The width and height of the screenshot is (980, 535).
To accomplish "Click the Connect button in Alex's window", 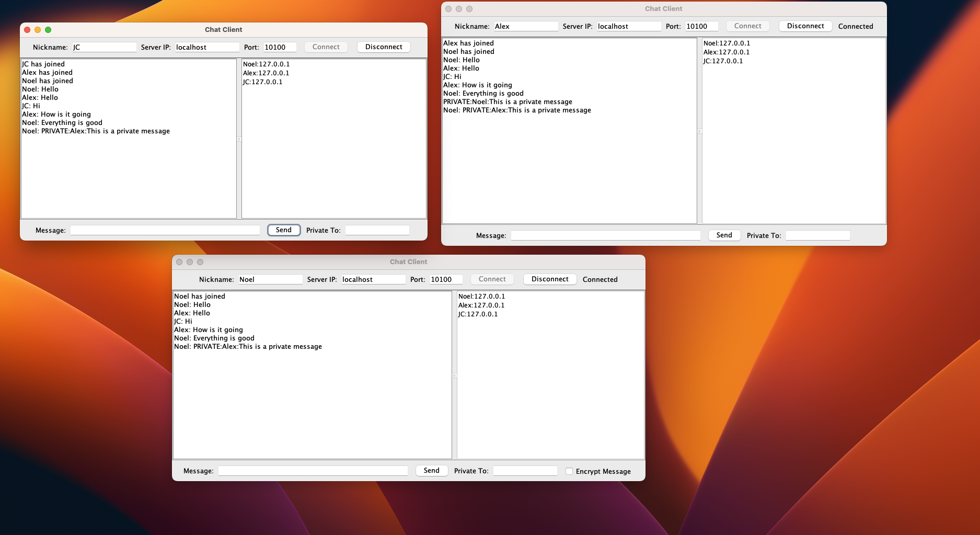I will (x=748, y=26).
